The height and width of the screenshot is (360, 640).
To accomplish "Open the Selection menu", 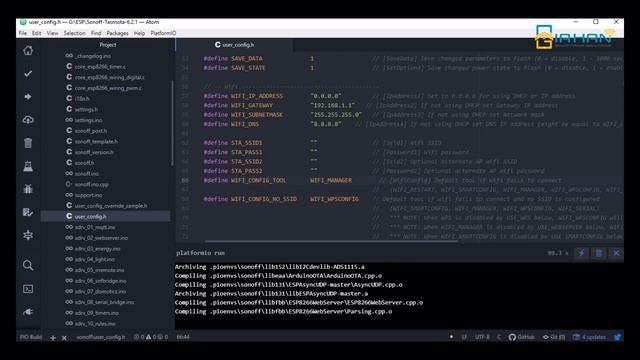I will pos(74,33).
